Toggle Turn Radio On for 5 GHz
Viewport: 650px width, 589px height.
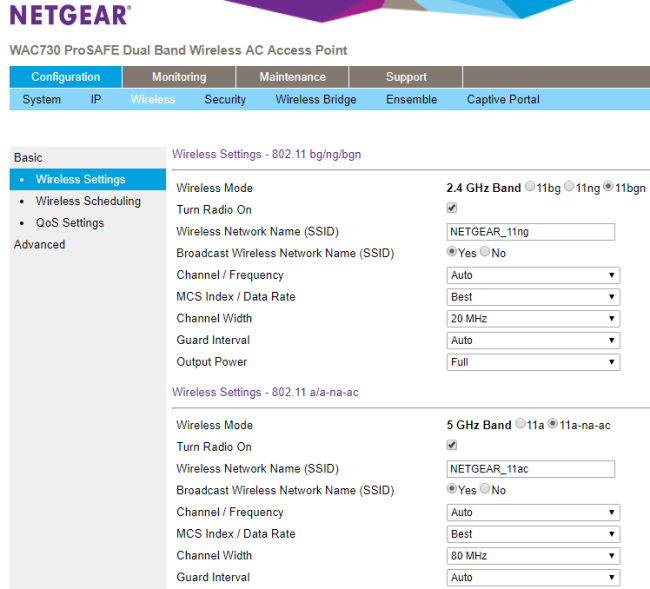pyautogui.click(x=452, y=445)
